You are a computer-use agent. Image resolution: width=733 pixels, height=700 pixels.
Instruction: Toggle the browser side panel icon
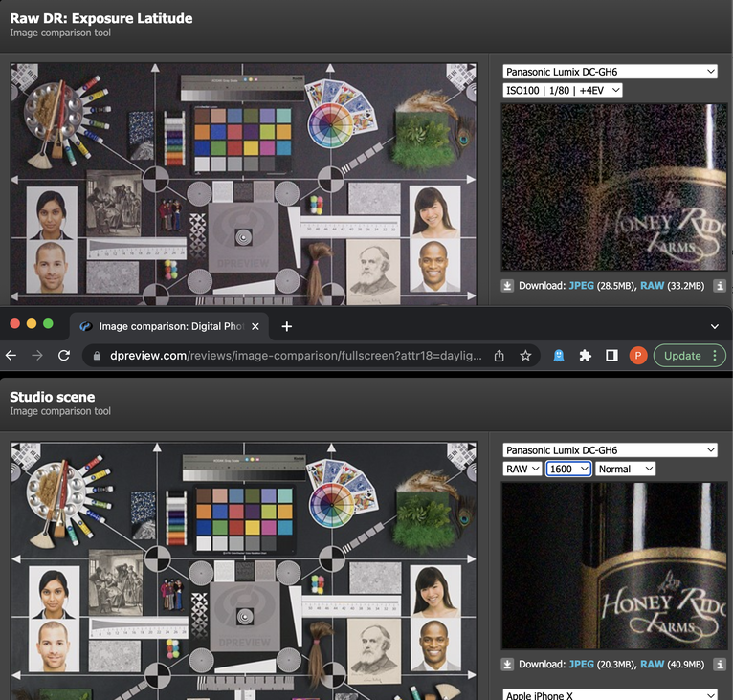coord(611,355)
